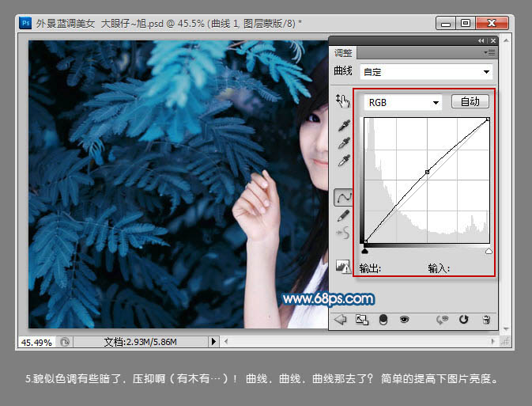Toggle layer visibility eye in panel footer
The image size is (532, 406).
click(x=404, y=320)
